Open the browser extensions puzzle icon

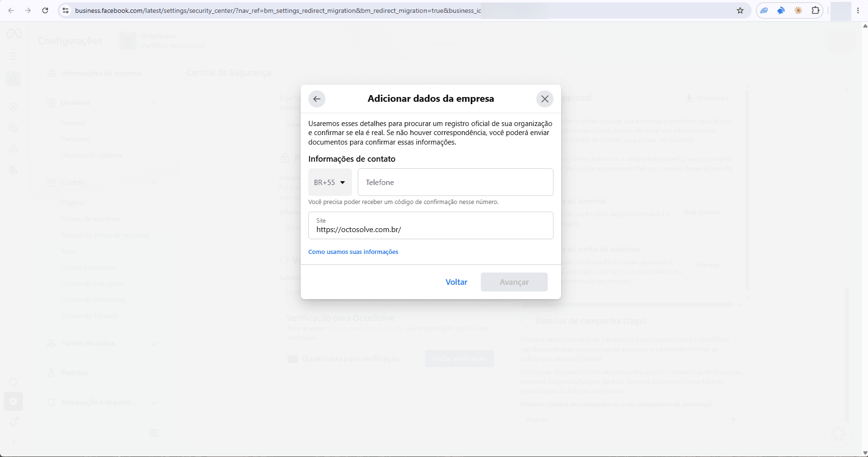pos(815,10)
